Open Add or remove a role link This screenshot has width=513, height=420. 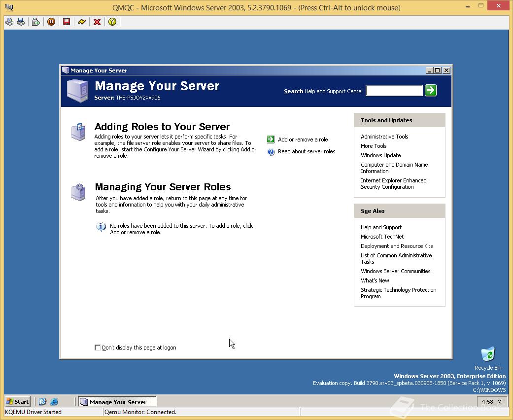[x=303, y=140]
